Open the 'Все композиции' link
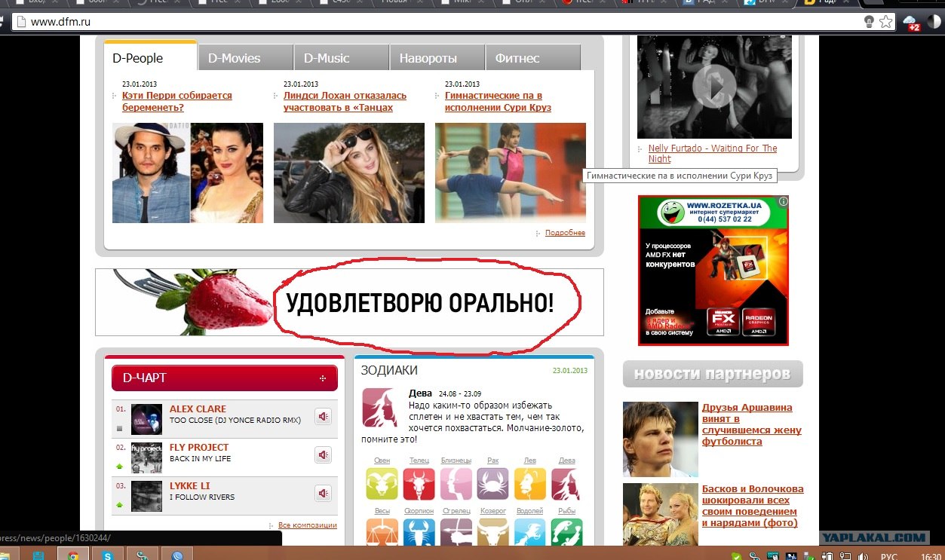This screenshot has height=560, width=945. [x=308, y=525]
